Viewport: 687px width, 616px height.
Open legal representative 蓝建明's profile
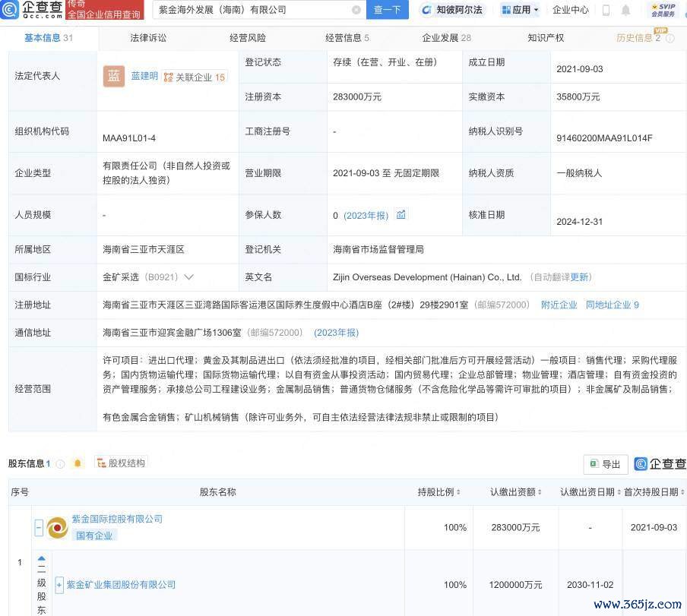(x=144, y=76)
